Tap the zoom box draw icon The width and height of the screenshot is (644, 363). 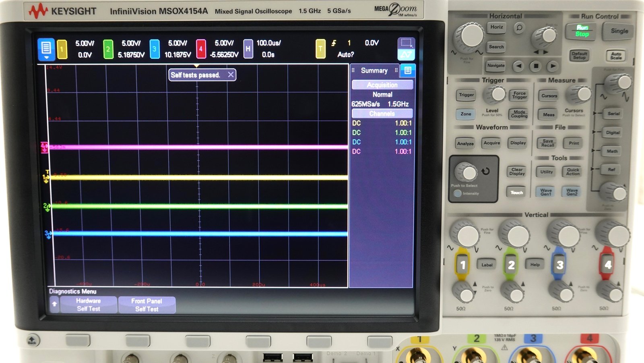coord(406,44)
